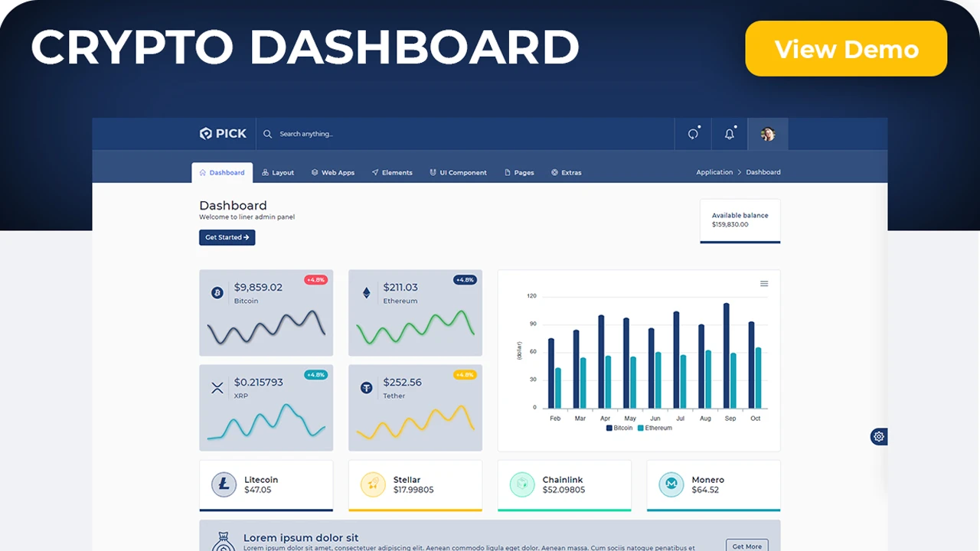Toggle the Ethereum legend series
Screen dimensions: 980x551
(x=655, y=428)
